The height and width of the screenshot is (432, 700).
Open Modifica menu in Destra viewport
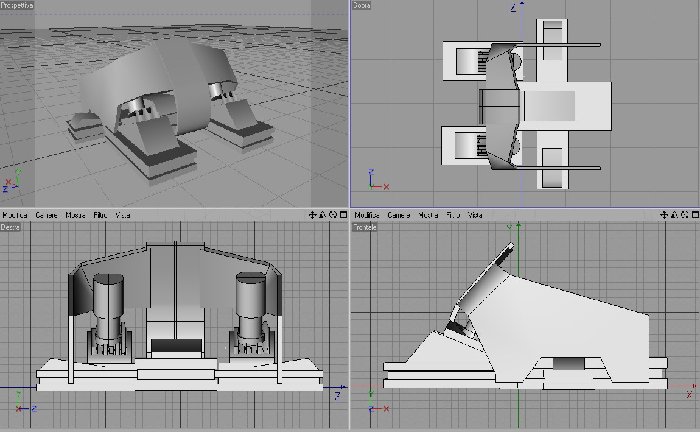coord(15,215)
